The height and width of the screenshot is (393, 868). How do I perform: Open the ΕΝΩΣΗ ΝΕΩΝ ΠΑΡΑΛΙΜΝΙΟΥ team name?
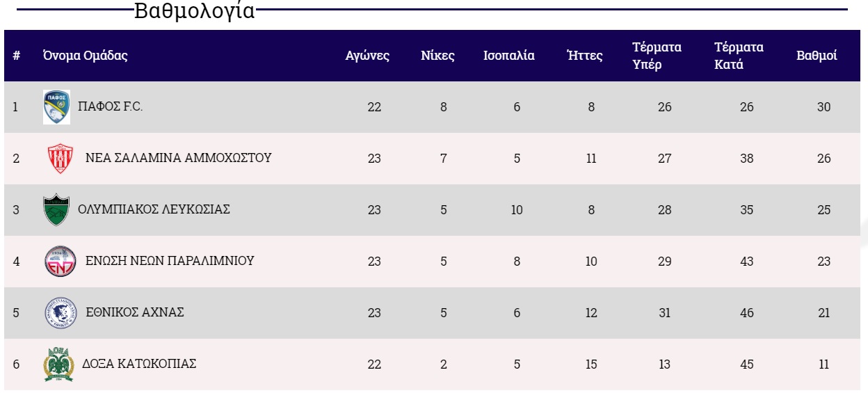point(170,261)
